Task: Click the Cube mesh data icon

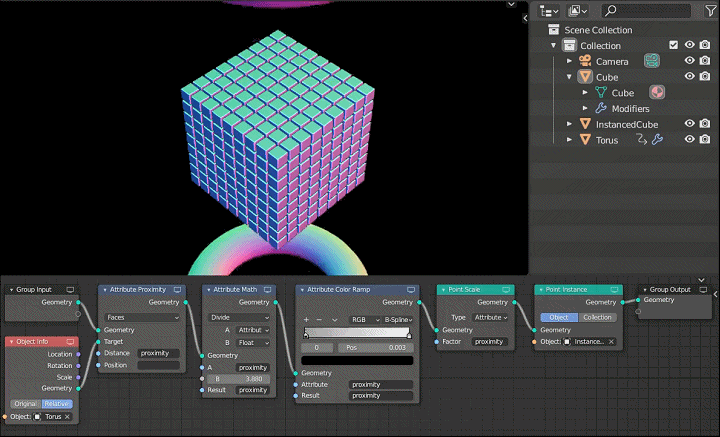Action: pyautogui.click(x=601, y=93)
